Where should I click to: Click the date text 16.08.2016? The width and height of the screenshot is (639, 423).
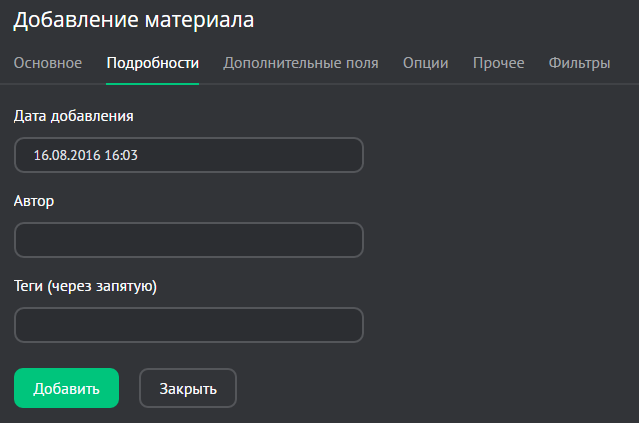tap(67, 155)
